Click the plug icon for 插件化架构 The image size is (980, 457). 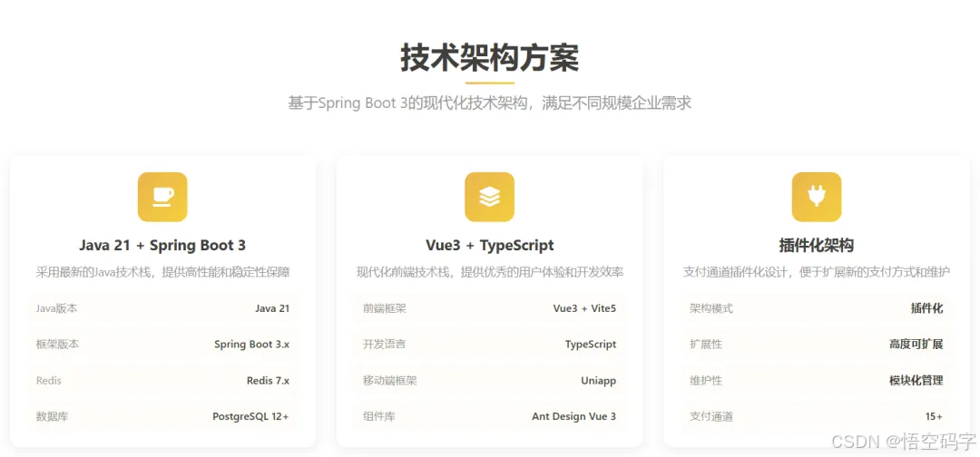click(817, 197)
